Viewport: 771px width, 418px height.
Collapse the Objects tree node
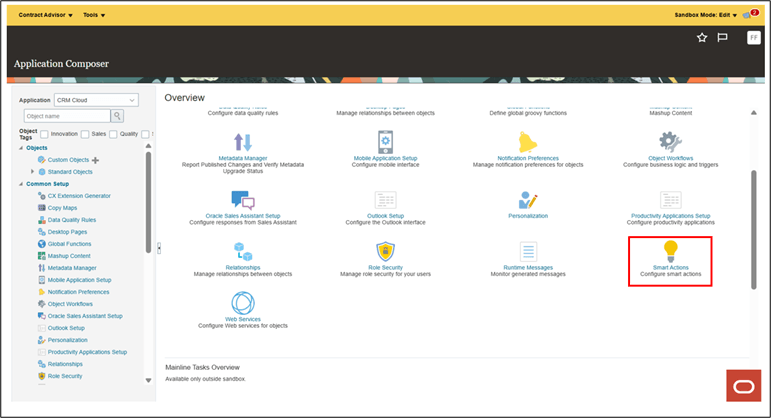(x=21, y=148)
